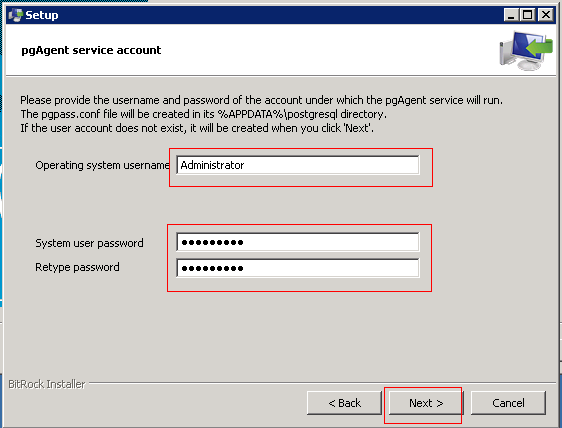Click the pgAgent service account heading
The image size is (562, 428).
[91, 50]
